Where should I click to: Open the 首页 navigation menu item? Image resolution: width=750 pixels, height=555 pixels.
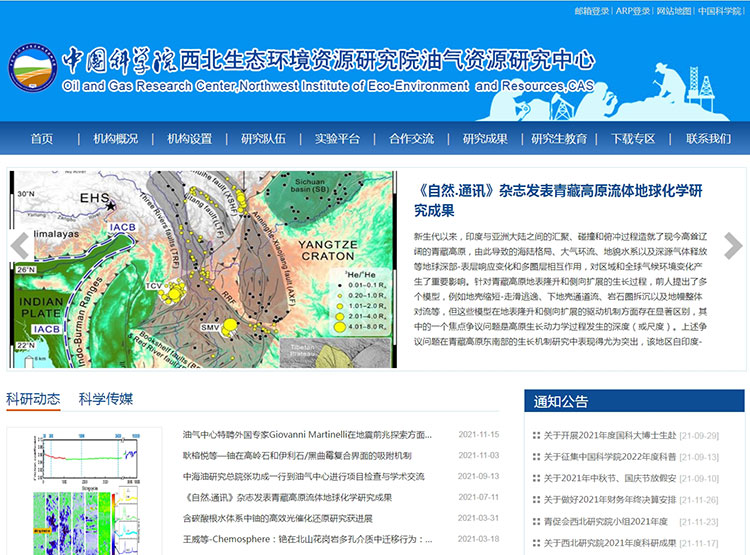[x=42, y=139]
